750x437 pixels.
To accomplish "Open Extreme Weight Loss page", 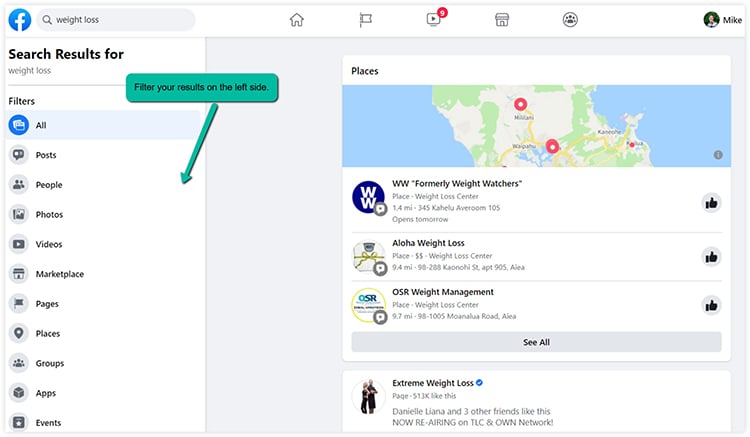I will pyautogui.click(x=433, y=383).
